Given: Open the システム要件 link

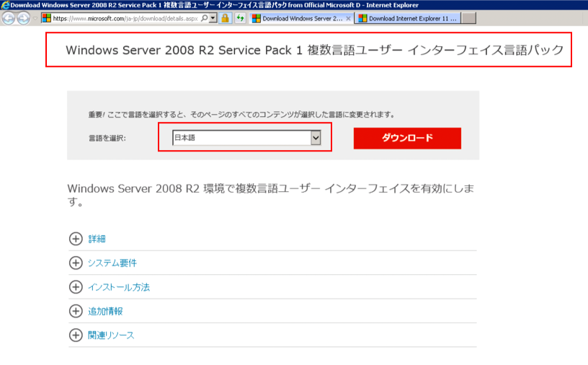Looking at the screenshot, I should pos(112,263).
